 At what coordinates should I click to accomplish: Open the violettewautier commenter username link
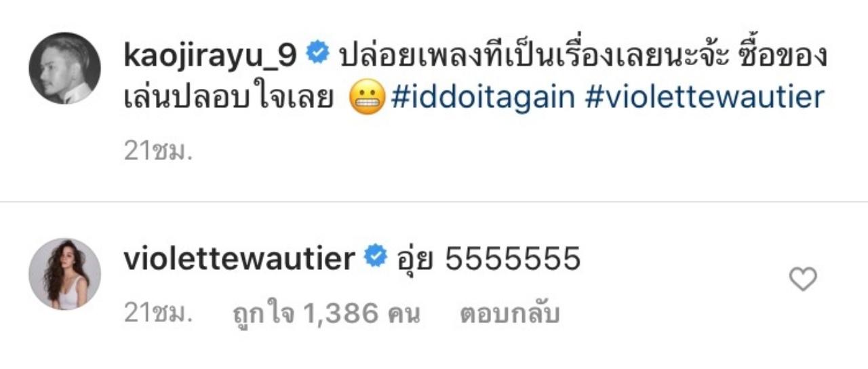point(240,258)
